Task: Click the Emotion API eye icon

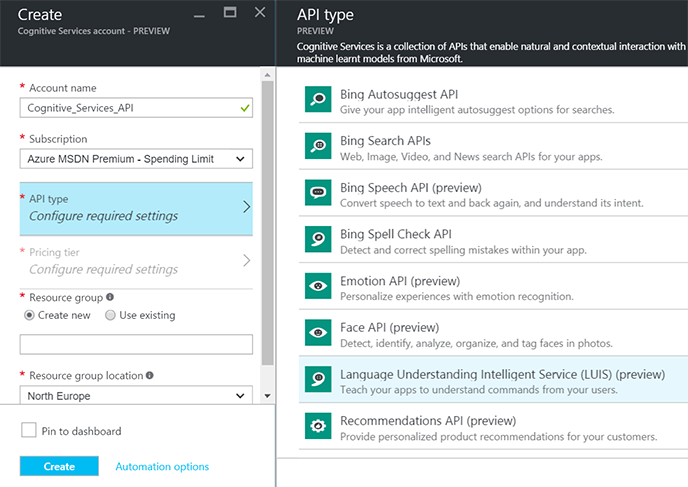Action: pos(318,286)
